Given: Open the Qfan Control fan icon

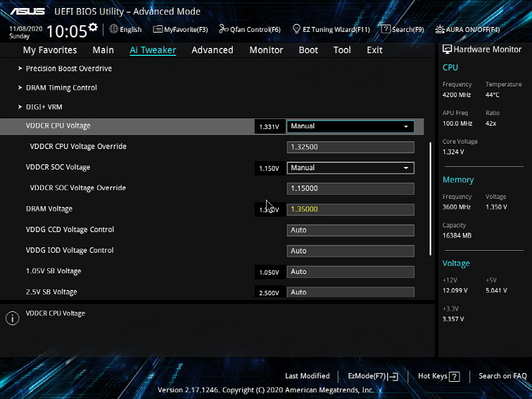Looking at the screenshot, I should point(223,29).
